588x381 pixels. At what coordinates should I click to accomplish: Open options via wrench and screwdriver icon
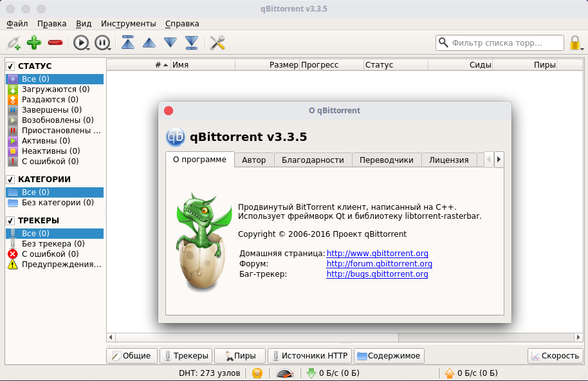[x=217, y=42]
